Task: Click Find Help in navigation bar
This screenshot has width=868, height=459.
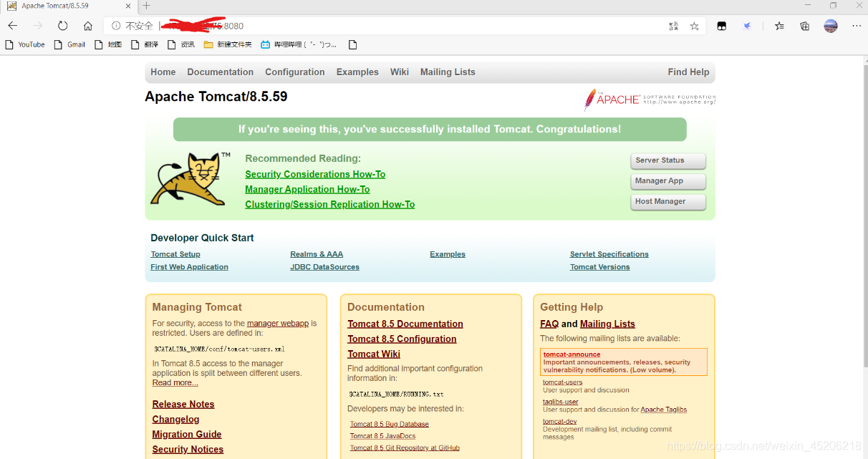Action: (x=688, y=72)
